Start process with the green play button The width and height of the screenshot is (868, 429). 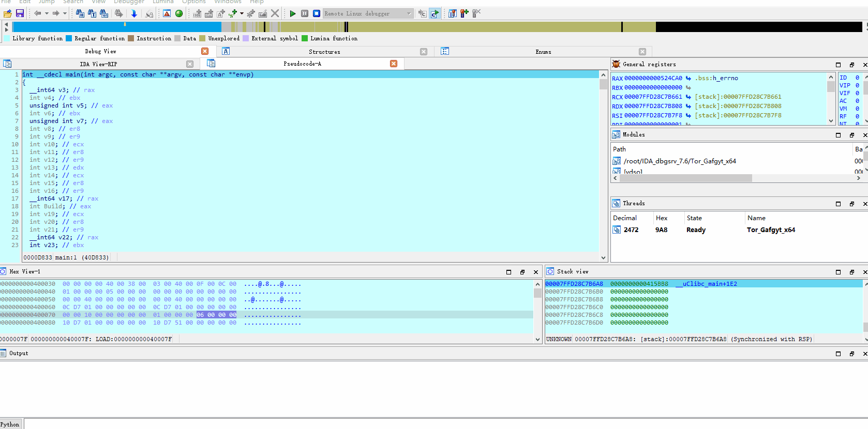click(x=293, y=13)
